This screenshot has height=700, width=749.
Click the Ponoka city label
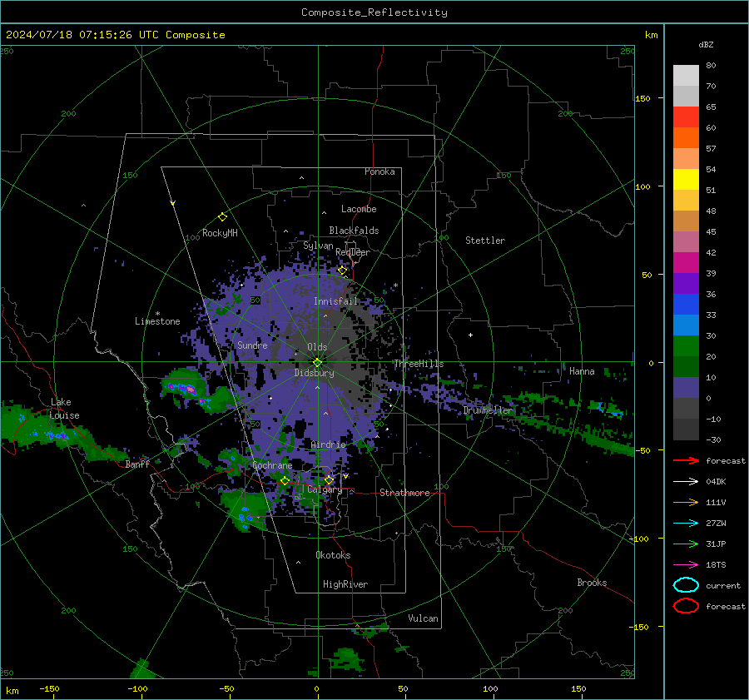[x=379, y=171]
